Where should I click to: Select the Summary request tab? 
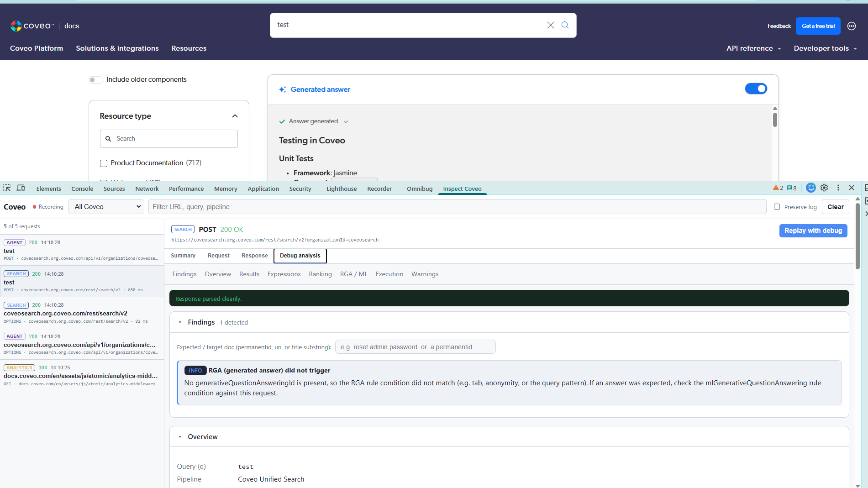coord(183,256)
